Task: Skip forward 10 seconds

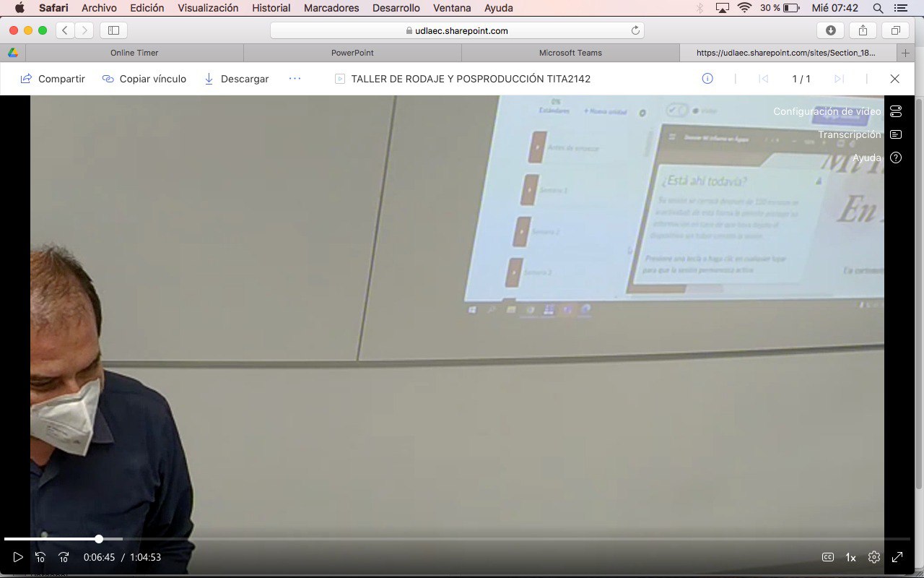Action: 64,557
